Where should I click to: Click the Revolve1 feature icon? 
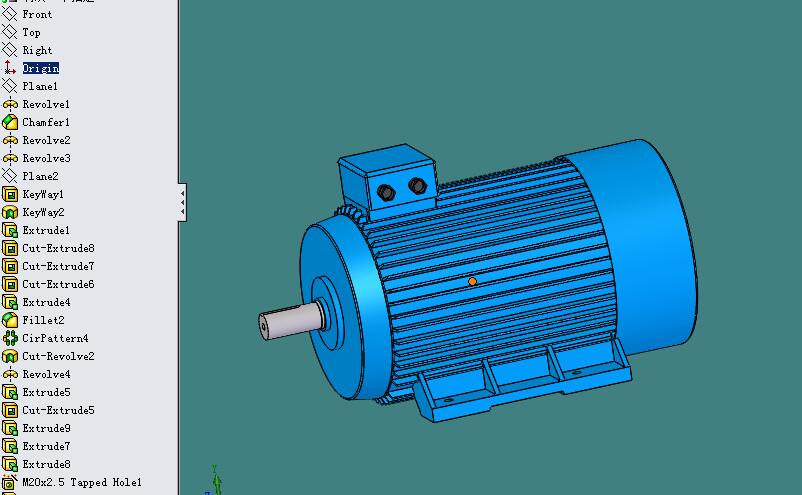click(x=10, y=104)
